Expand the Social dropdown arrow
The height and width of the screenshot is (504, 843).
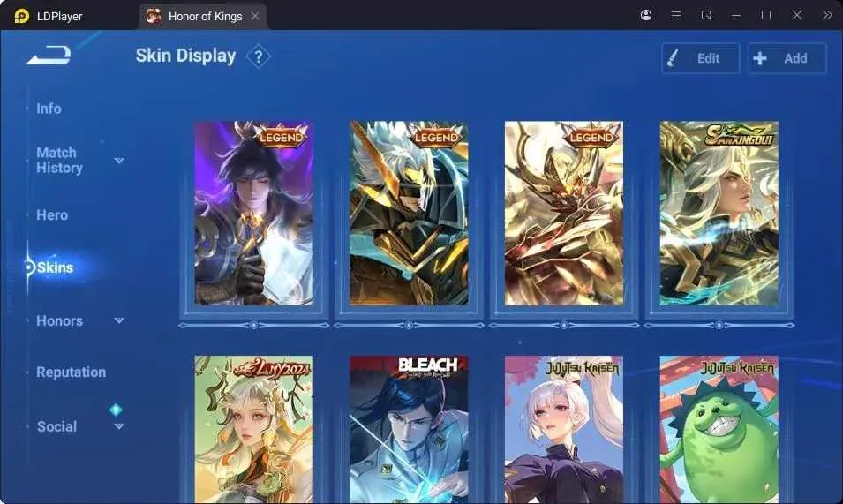click(119, 426)
